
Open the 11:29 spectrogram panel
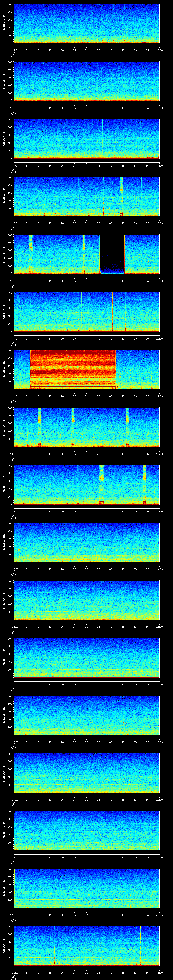86,888
